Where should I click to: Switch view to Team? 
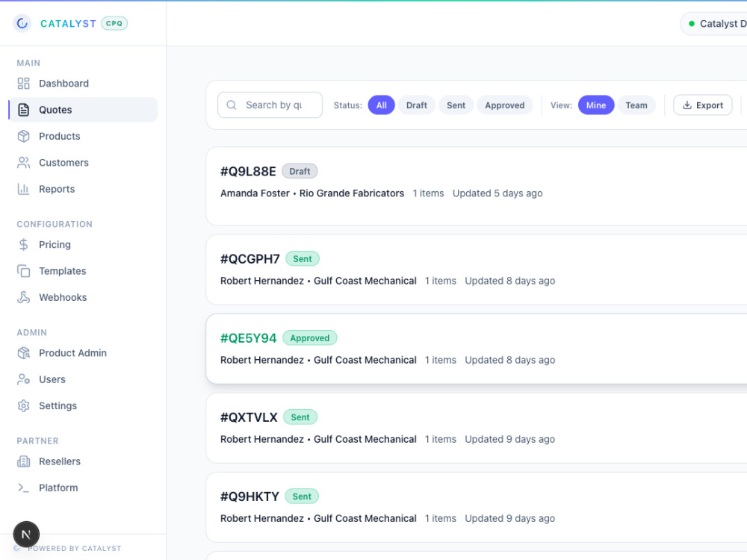pyautogui.click(x=636, y=105)
